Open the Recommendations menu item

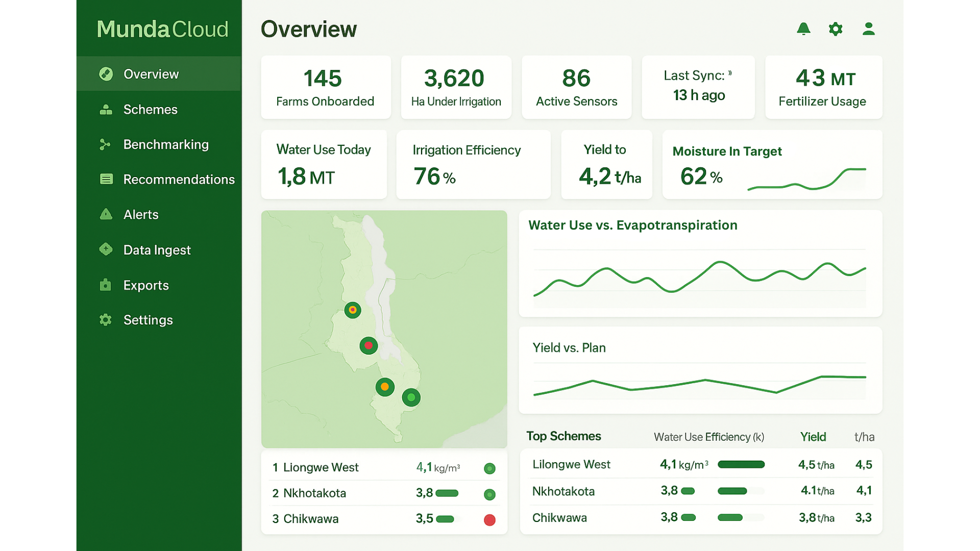[179, 180]
